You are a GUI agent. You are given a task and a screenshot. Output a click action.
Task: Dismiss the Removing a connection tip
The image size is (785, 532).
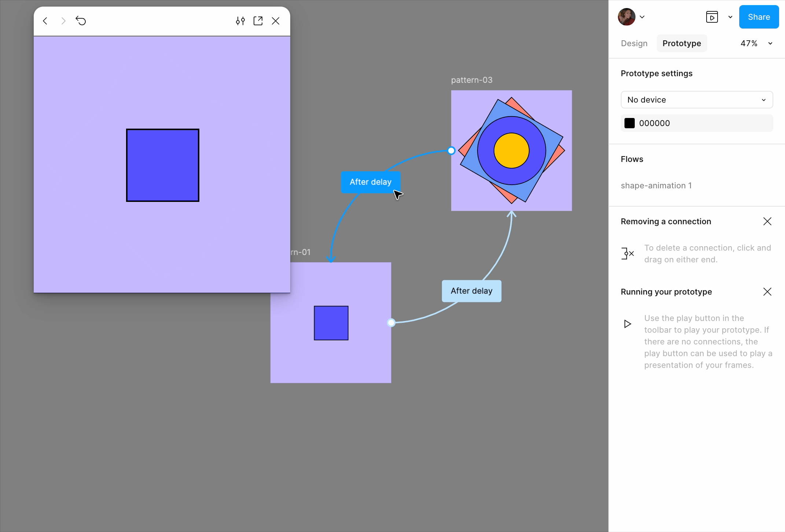(x=768, y=221)
